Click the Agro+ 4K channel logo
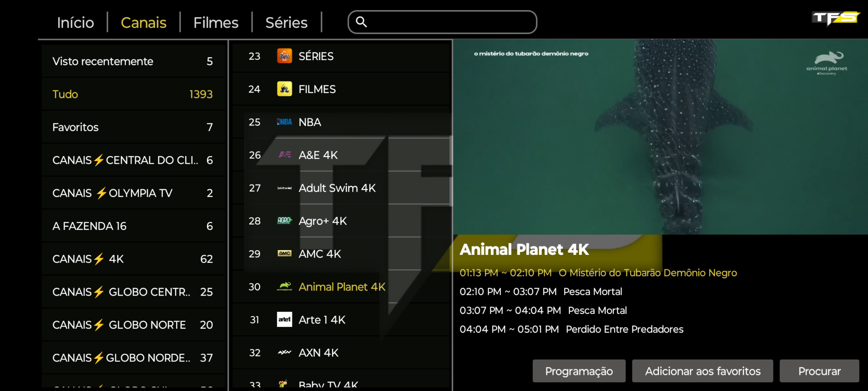This screenshot has width=868, height=391. pyautogui.click(x=284, y=221)
